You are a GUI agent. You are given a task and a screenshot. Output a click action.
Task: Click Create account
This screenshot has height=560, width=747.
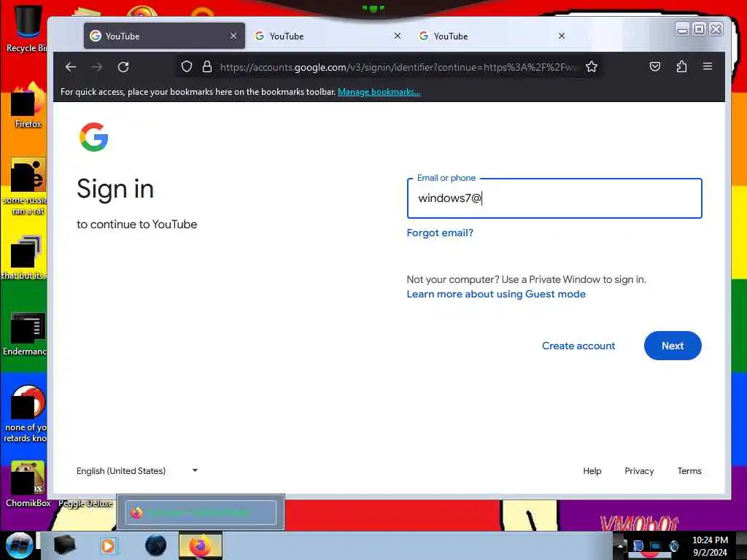click(x=578, y=346)
